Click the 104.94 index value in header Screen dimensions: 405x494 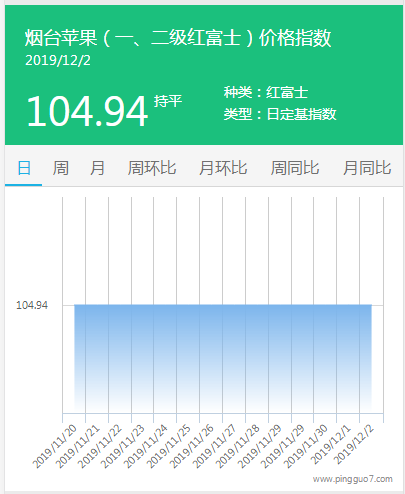[x=87, y=111]
